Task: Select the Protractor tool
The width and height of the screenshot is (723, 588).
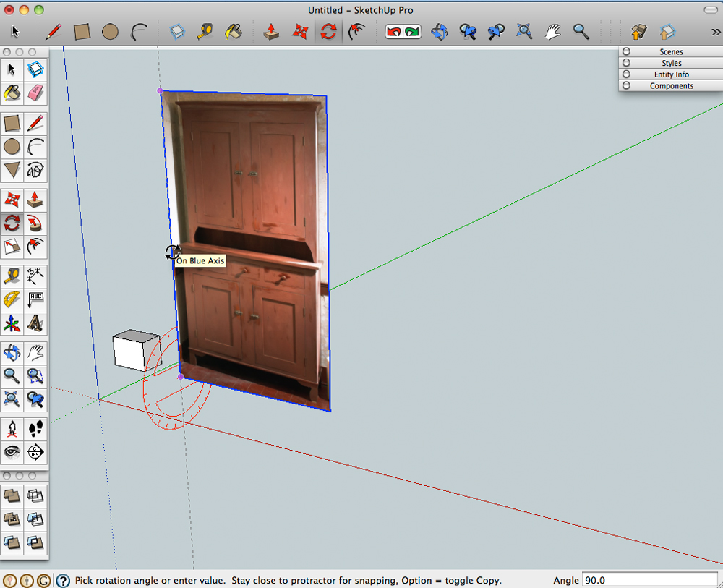Action: pos(12,299)
